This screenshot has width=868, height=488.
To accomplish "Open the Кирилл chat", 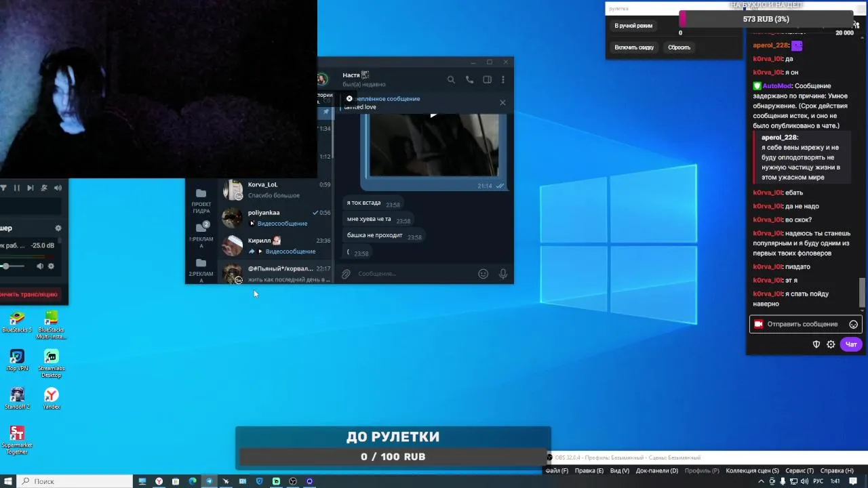I will tap(277, 245).
